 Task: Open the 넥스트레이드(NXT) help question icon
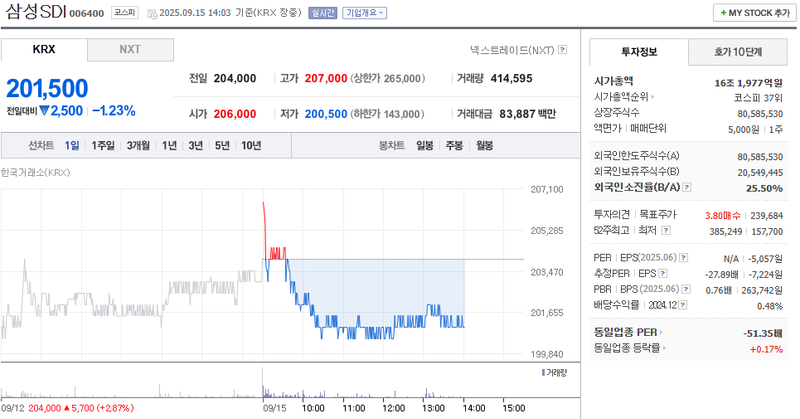tap(562, 50)
